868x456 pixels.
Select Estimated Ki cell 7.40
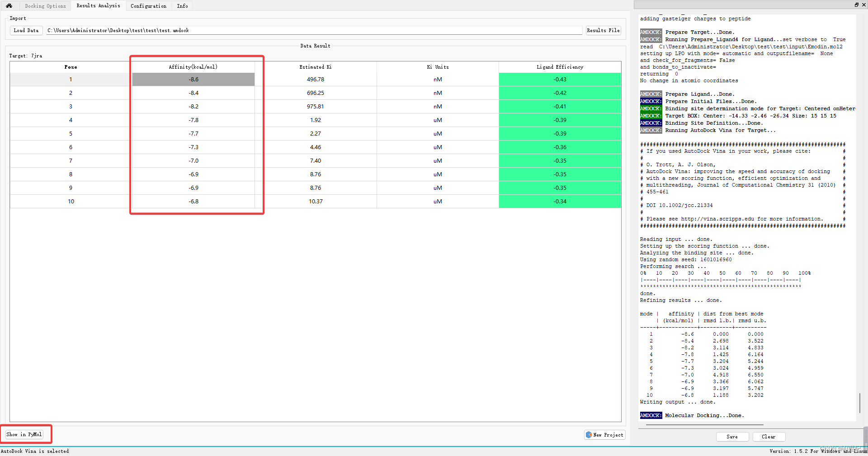[316, 161]
